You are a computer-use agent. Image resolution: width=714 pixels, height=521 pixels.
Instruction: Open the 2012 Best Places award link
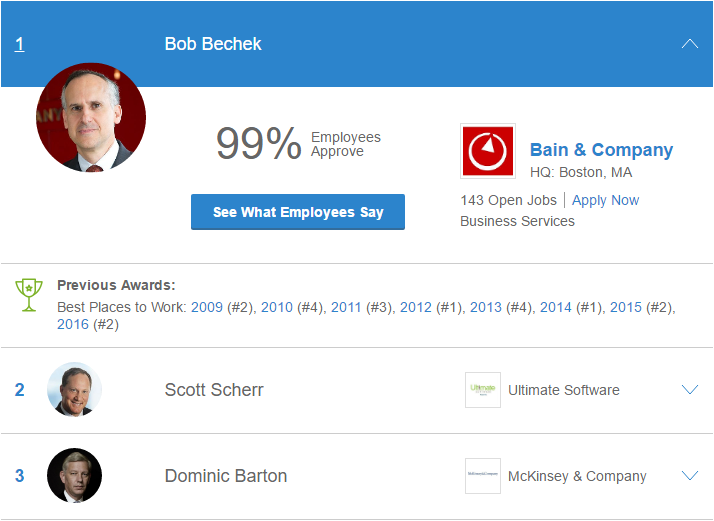416,307
